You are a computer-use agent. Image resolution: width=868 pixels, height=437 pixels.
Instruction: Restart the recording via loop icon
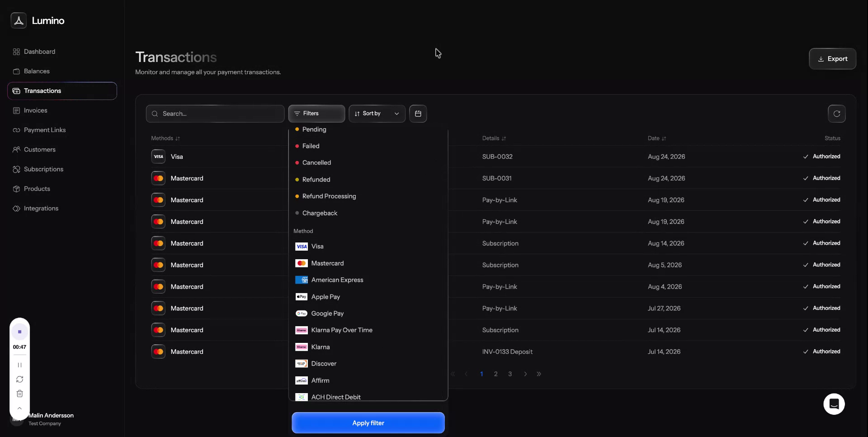pos(19,379)
